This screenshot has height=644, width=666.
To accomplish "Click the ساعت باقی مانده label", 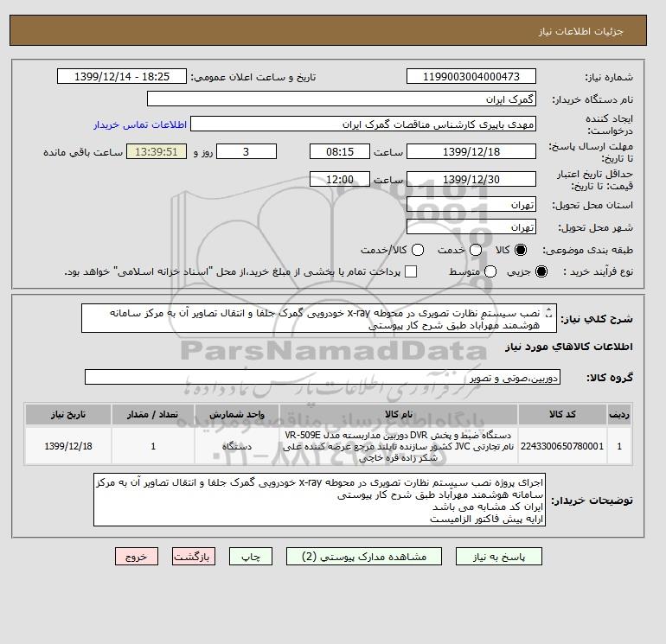I will [x=83, y=152].
